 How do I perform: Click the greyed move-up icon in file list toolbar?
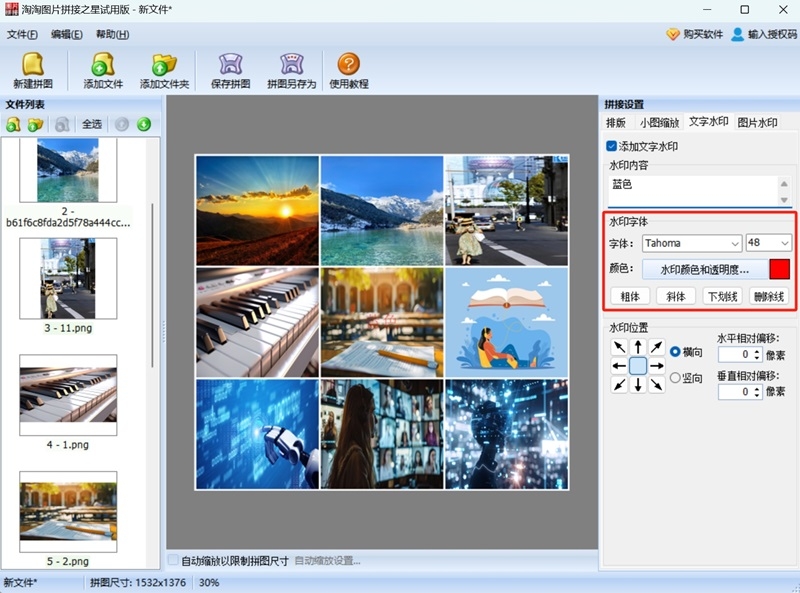click(x=121, y=124)
